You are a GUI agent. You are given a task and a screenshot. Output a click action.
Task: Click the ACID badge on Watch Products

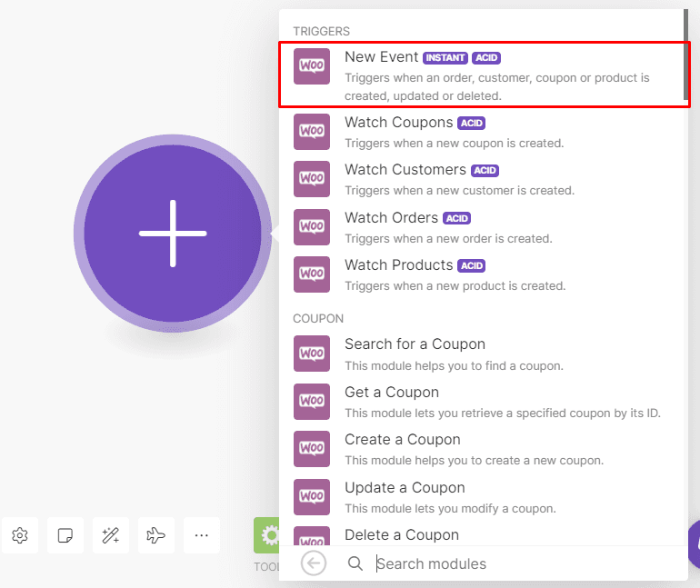coord(472,266)
